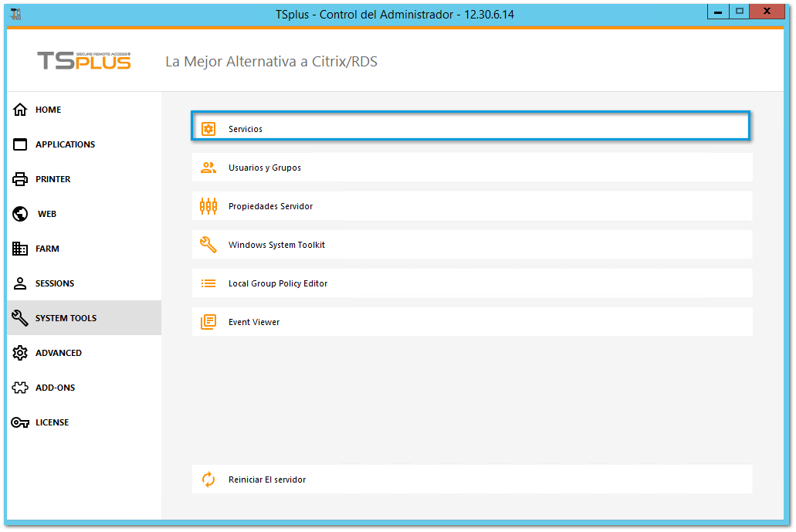Click the printer icon in sidebar
The height and width of the screenshot is (532, 796).
click(20, 179)
